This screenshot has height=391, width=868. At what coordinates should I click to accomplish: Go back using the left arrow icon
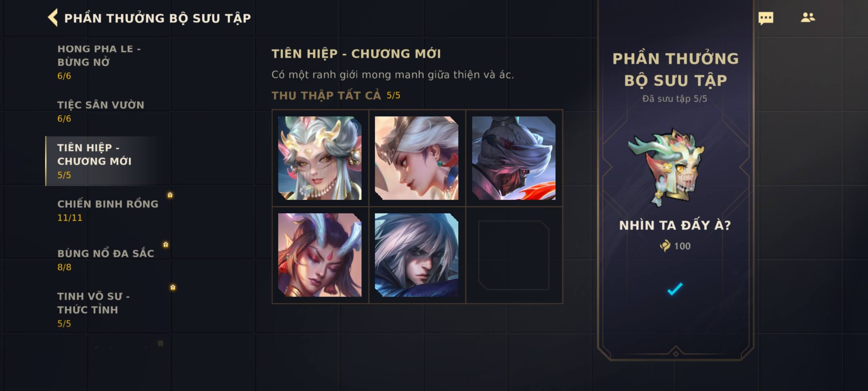(53, 18)
